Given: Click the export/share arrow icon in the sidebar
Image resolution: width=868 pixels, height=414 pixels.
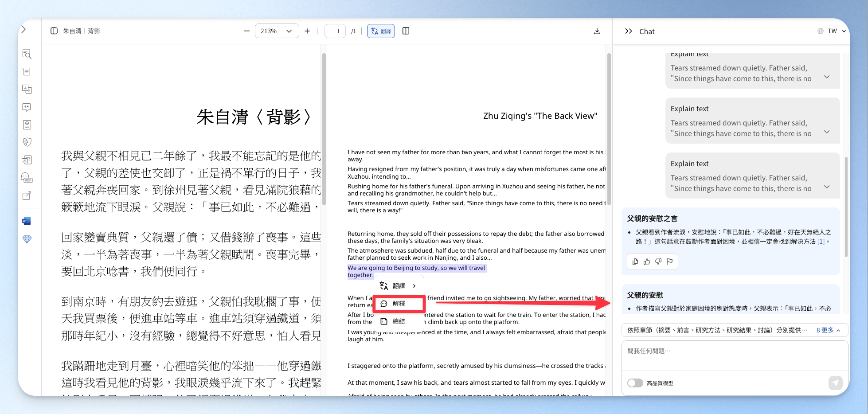Looking at the screenshot, I should coord(27,195).
